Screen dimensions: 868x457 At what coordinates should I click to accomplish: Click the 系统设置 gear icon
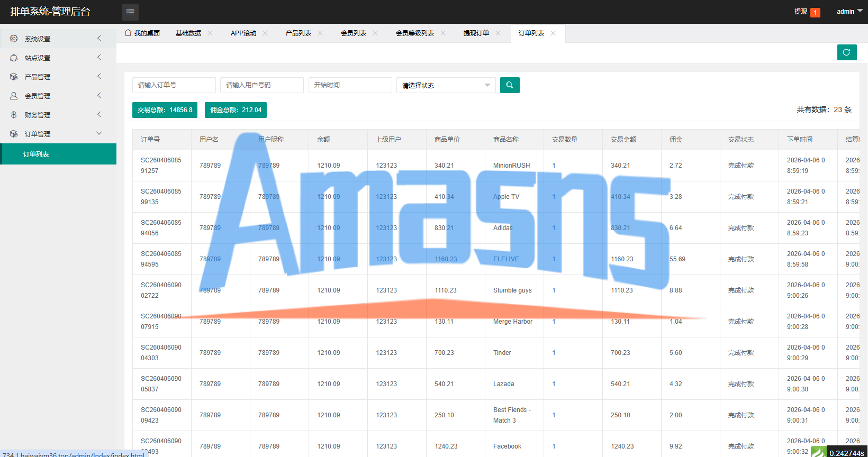[x=14, y=39]
